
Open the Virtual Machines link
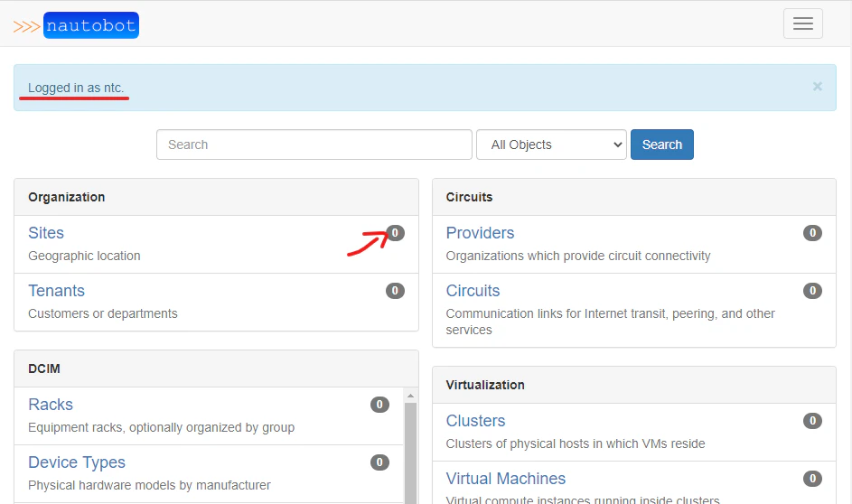tap(506, 479)
